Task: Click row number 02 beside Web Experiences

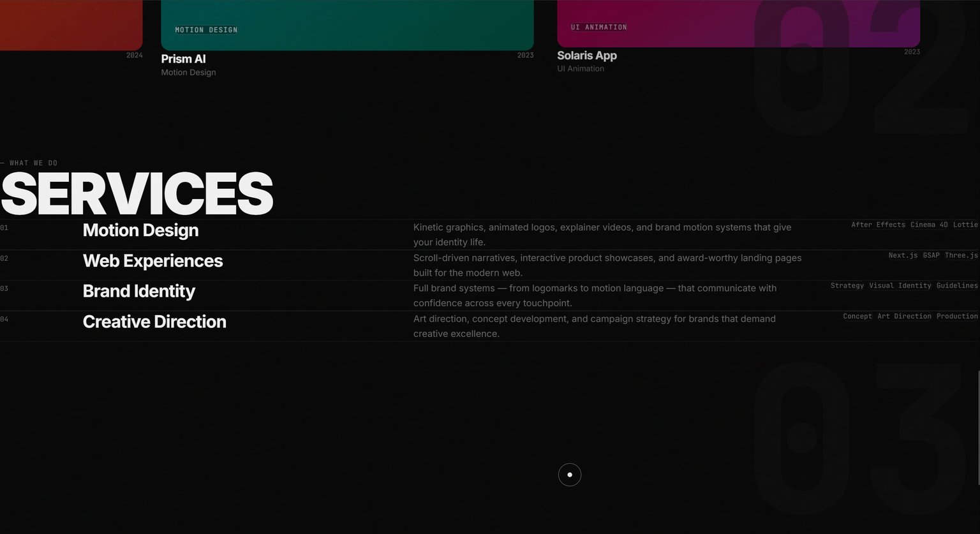Action: point(4,258)
